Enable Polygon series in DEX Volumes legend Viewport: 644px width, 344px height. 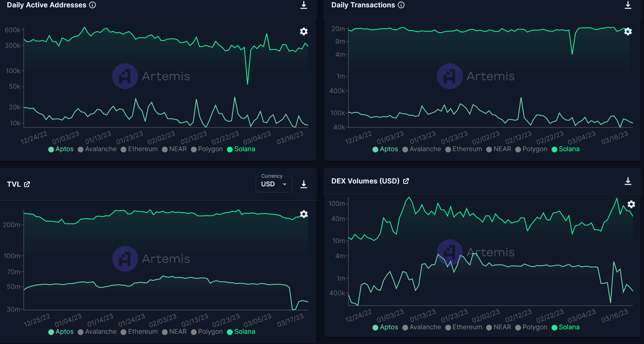(531, 327)
